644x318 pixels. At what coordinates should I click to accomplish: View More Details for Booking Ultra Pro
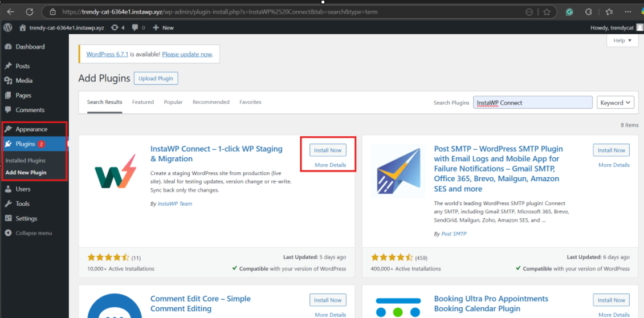click(614, 315)
